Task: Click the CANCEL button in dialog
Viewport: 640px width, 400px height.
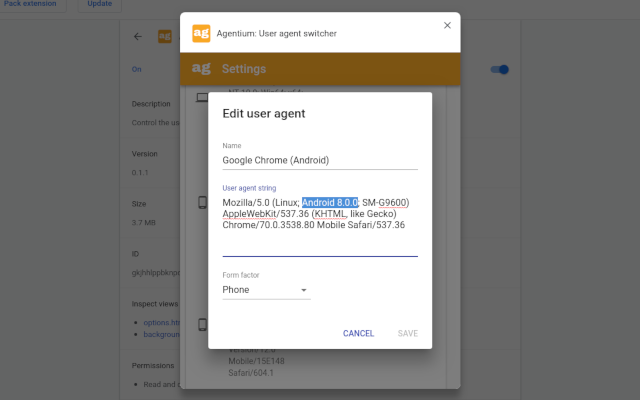Action: [358, 333]
